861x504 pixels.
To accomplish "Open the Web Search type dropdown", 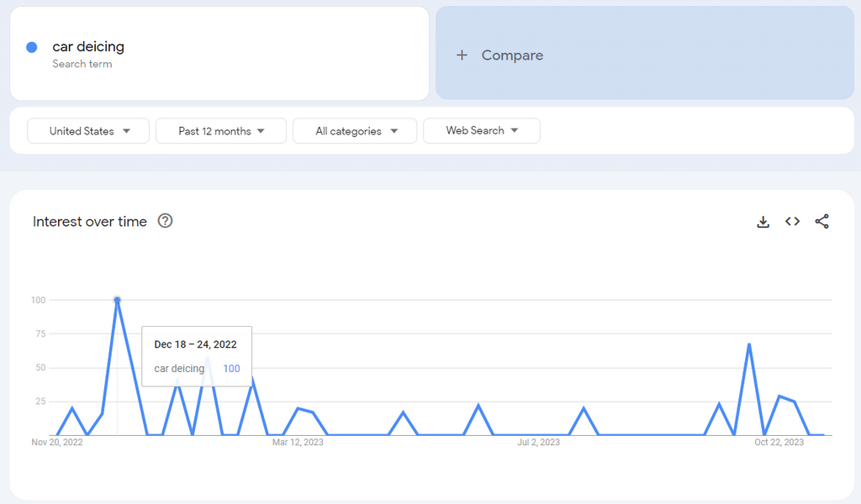I will [x=482, y=130].
